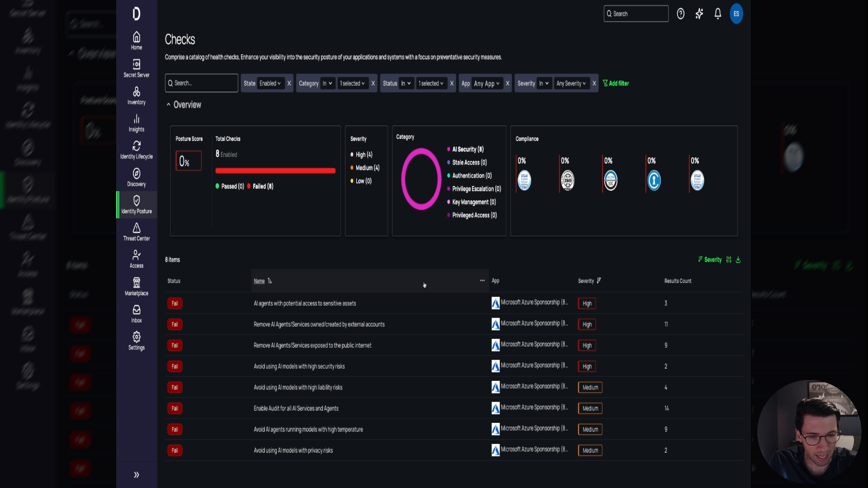The height and width of the screenshot is (488, 868).
Task: Open the App filter dropdown
Action: click(486, 83)
